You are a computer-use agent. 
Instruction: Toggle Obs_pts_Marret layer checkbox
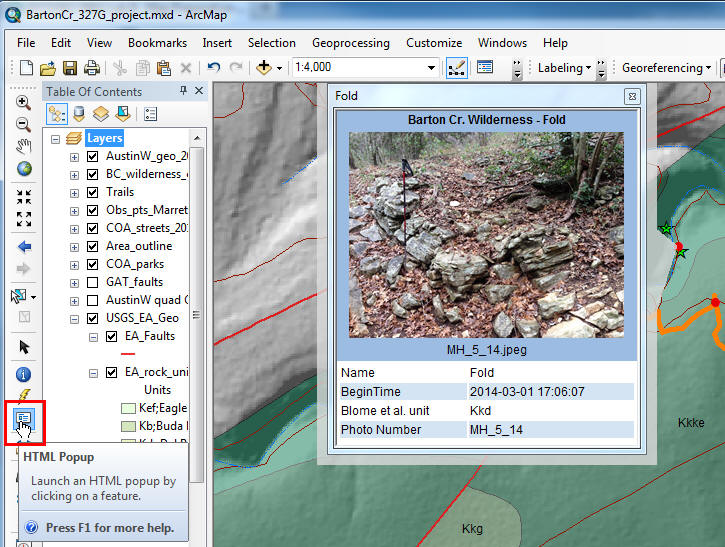pos(92,210)
